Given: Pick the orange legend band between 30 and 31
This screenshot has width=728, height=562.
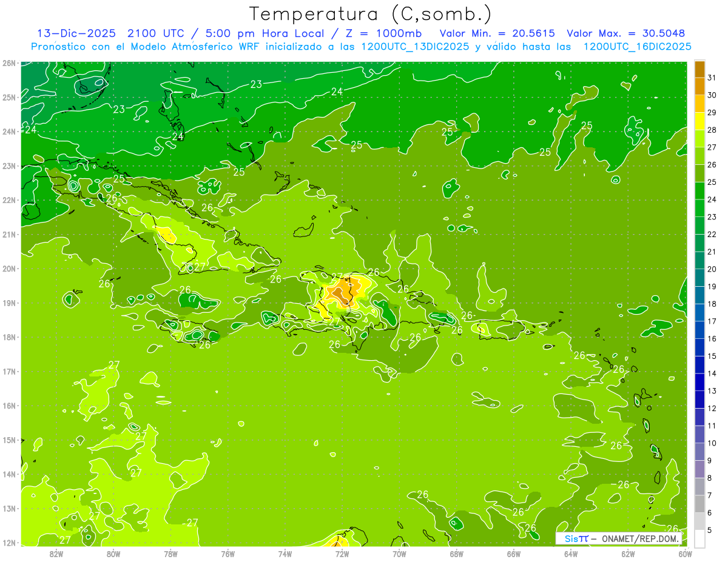Looking at the screenshot, I should click(699, 86).
